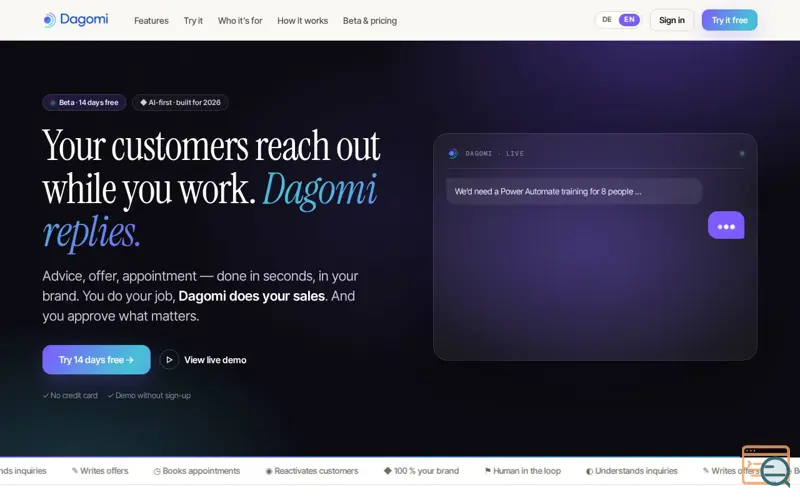Click the play icon for live demo
The width and height of the screenshot is (800, 500).
pos(169,360)
